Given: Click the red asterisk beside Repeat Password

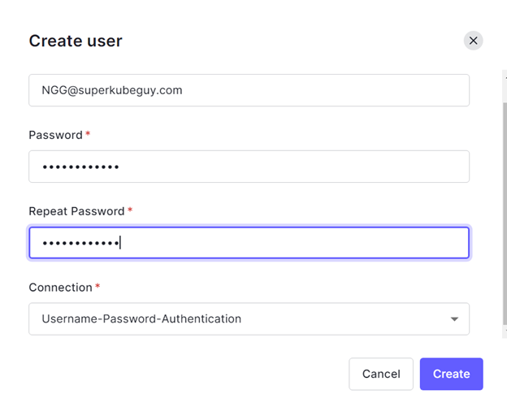Looking at the screenshot, I should (130, 210).
